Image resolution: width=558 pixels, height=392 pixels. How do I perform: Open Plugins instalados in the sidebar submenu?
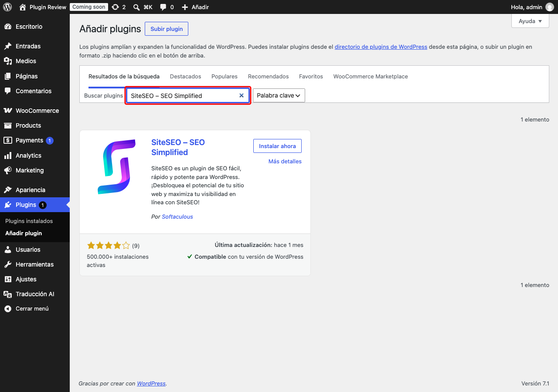(29, 221)
